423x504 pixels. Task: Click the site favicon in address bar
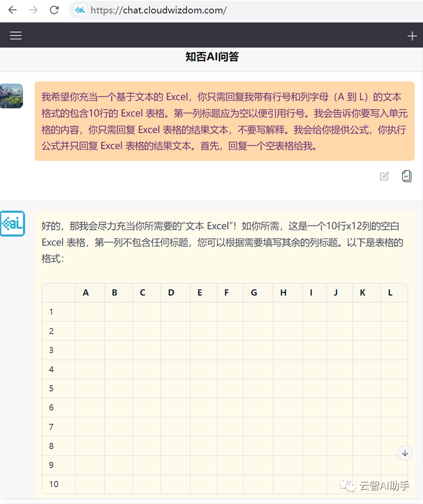pos(80,10)
